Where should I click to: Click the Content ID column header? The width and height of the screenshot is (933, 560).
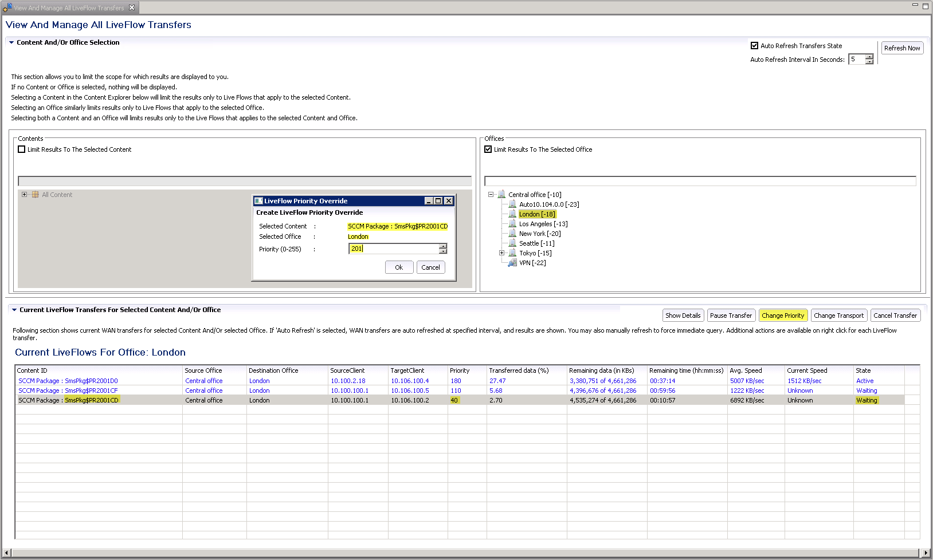99,370
